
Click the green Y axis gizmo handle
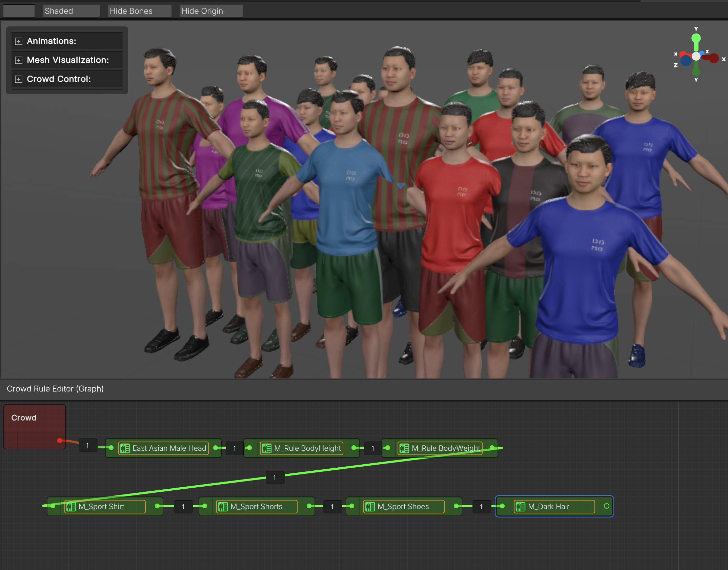696,38
